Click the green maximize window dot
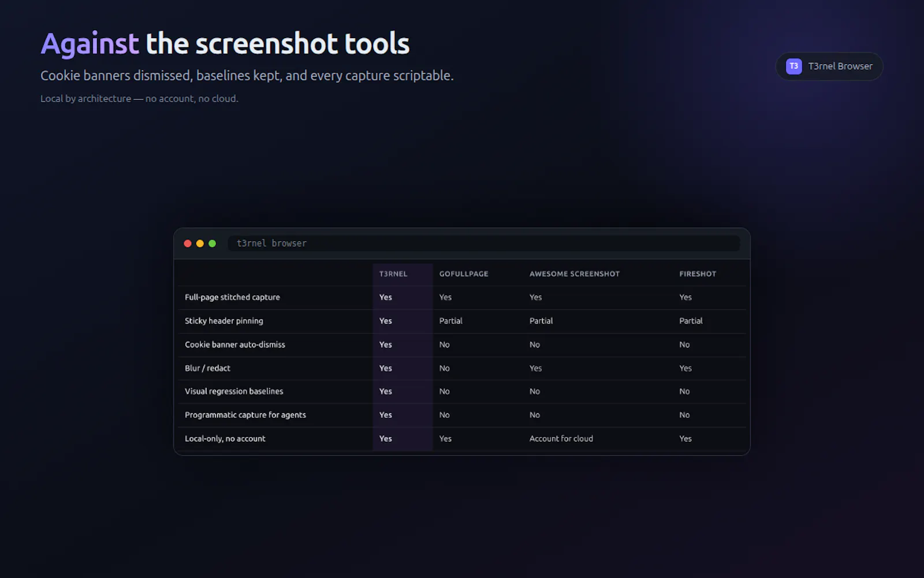This screenshot has height=578, width=924. click(x=212, y=243)
